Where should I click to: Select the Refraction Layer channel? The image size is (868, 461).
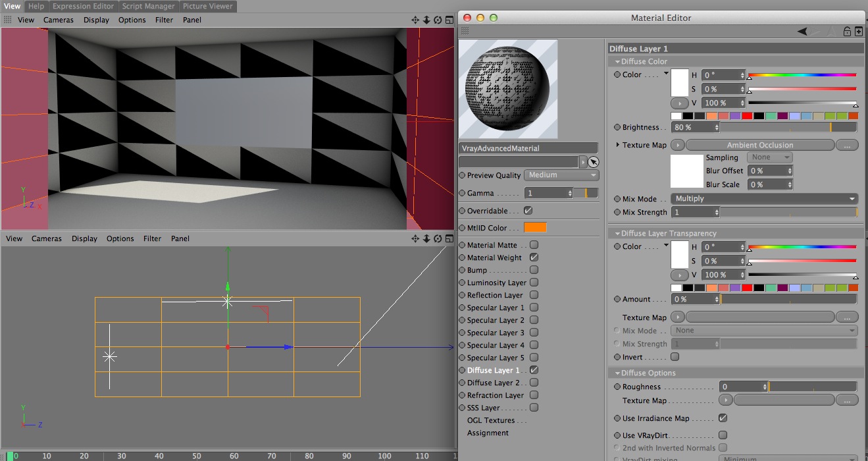point(496,395)
